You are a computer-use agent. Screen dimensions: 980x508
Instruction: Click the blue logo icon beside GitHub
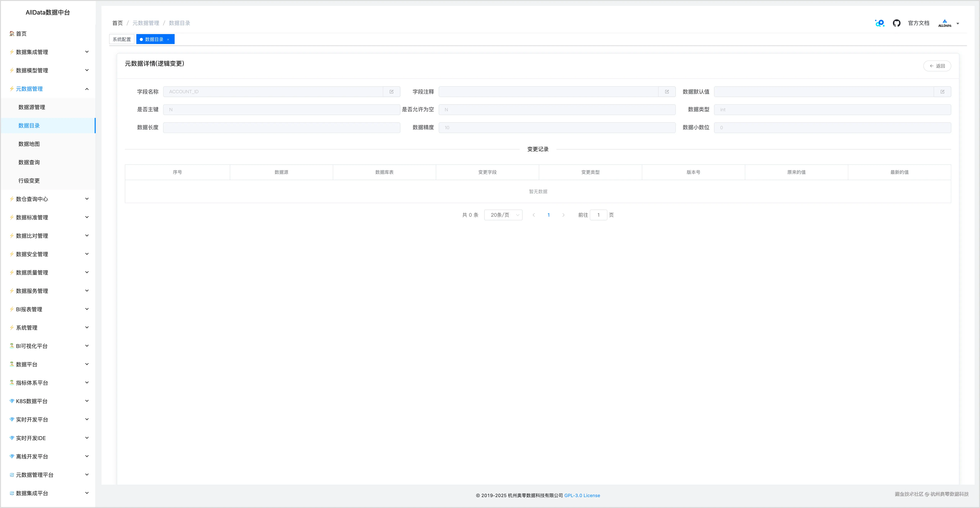point(879,23)
